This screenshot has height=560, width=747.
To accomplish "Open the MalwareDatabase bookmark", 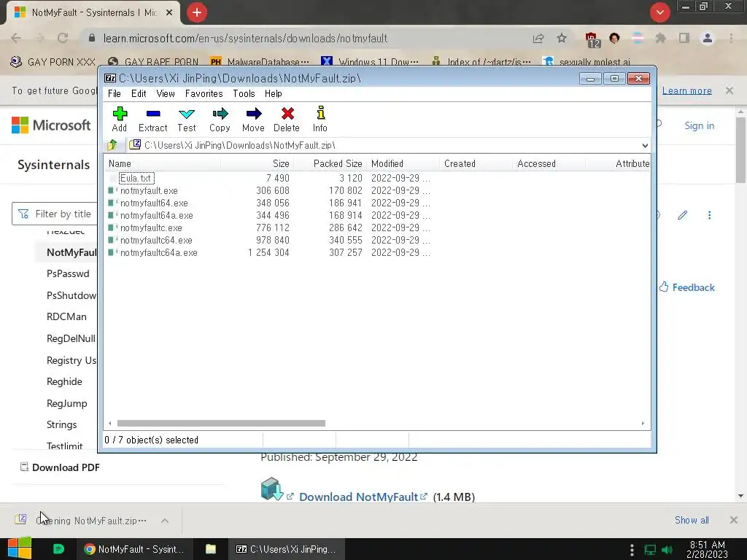I will click(260, 62).
